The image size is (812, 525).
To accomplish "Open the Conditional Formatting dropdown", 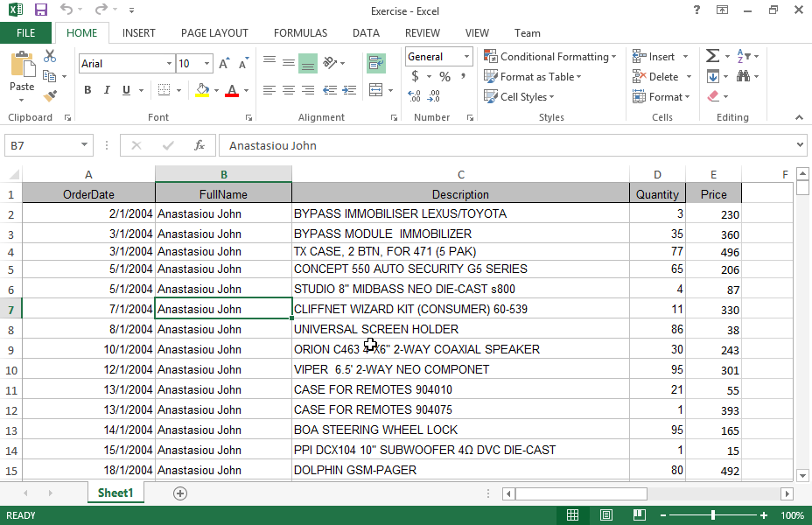I will (x=550, y=57).
